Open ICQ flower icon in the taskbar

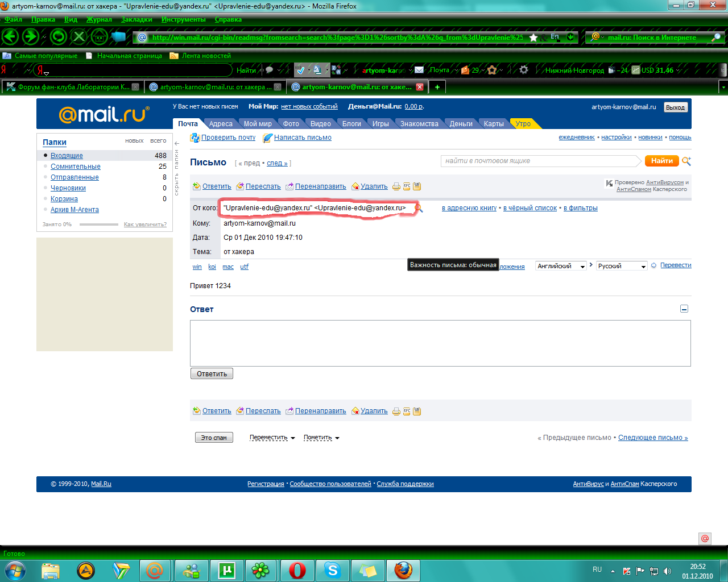(x=260, y=569)
